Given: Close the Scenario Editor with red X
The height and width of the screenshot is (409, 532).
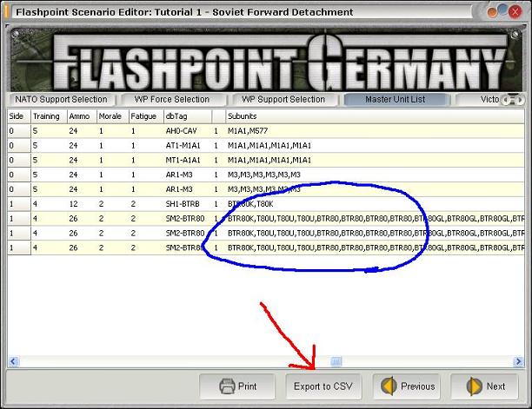Looking at the screenshot, I should 515,12.
